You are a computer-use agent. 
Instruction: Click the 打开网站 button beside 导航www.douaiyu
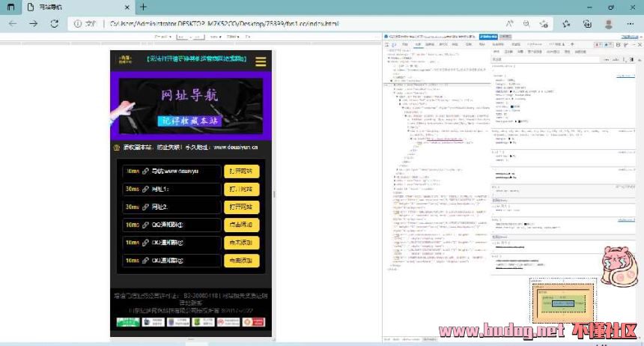(x=241, y=171)
